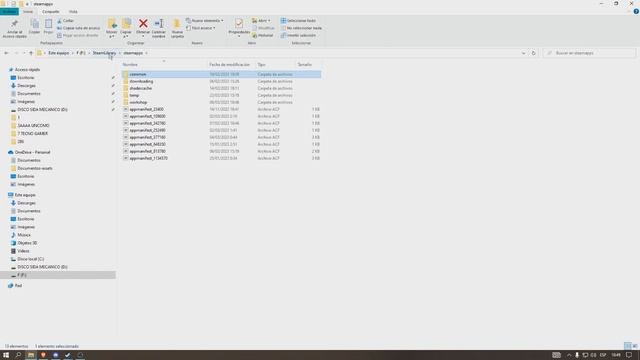The width and height of the screenshot is (640, 360).
Task: Select the appmanifest_377160 file
Action: (x=147, y=137)
